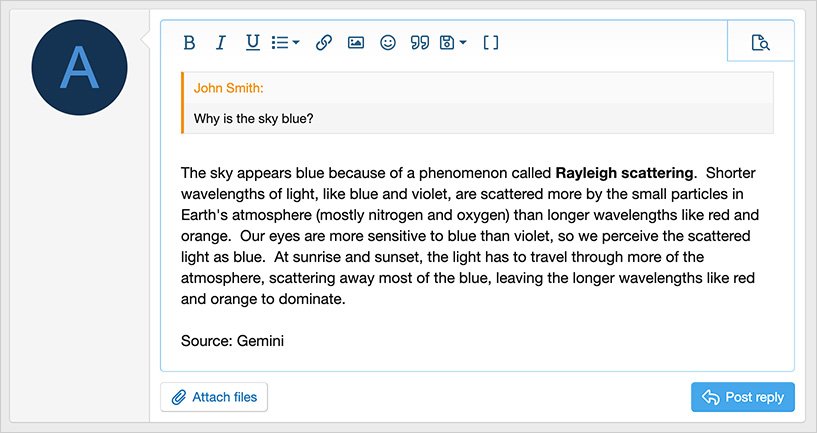
Task: Click the reply arrow icon in Post reply
Action: pyautogui.click(x=711, y=397)
